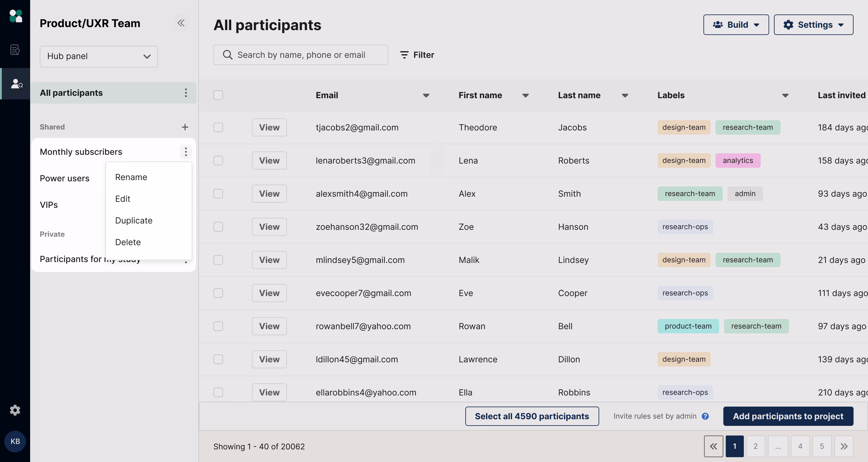Viewport: 868px width, 462px height.
Task: Collapse the sidebar with double-chevron icon
Action: tap(181, 23)
